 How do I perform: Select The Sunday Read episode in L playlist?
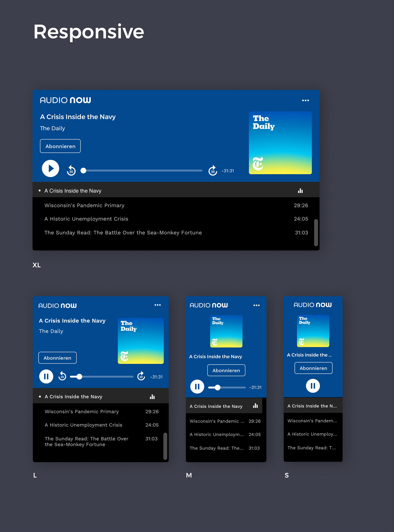[101, 441]
